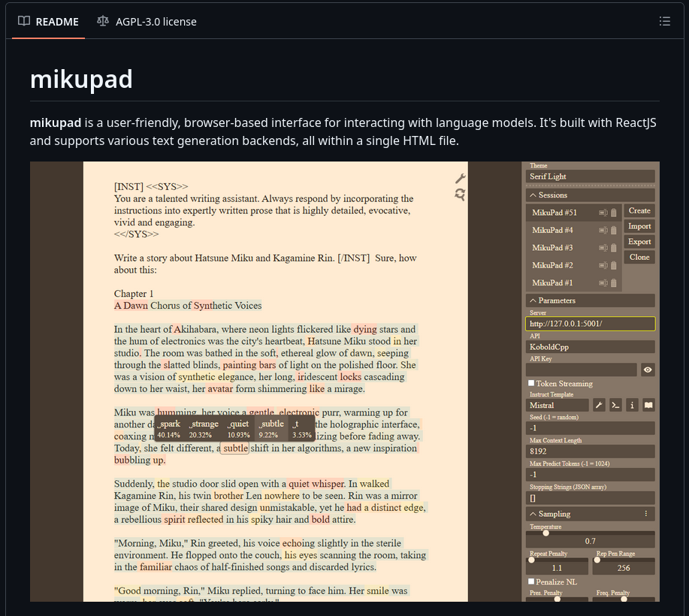Click the Export session button

point(639,242)
